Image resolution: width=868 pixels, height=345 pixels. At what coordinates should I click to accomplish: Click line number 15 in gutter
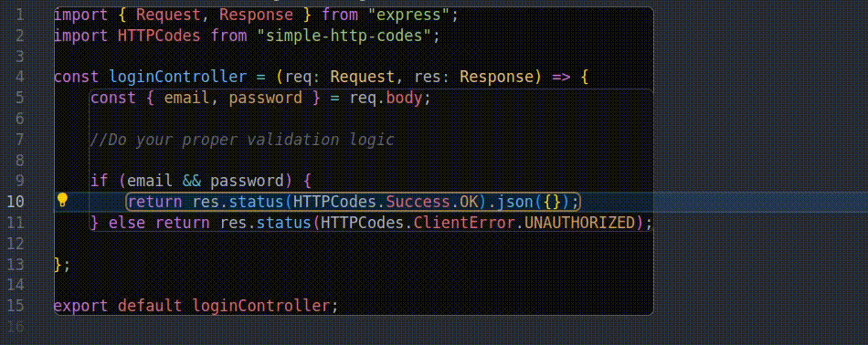(16, 306)
